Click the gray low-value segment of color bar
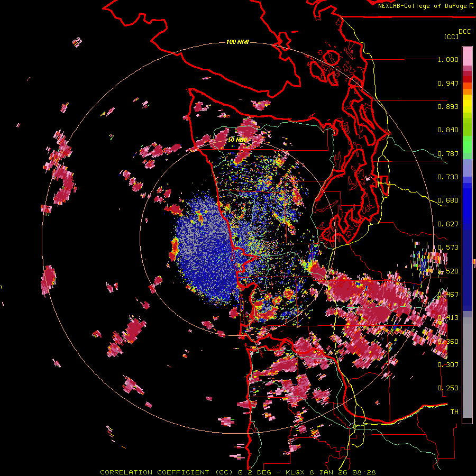Viewport: 476px width, 476px height. pos(467,368)
